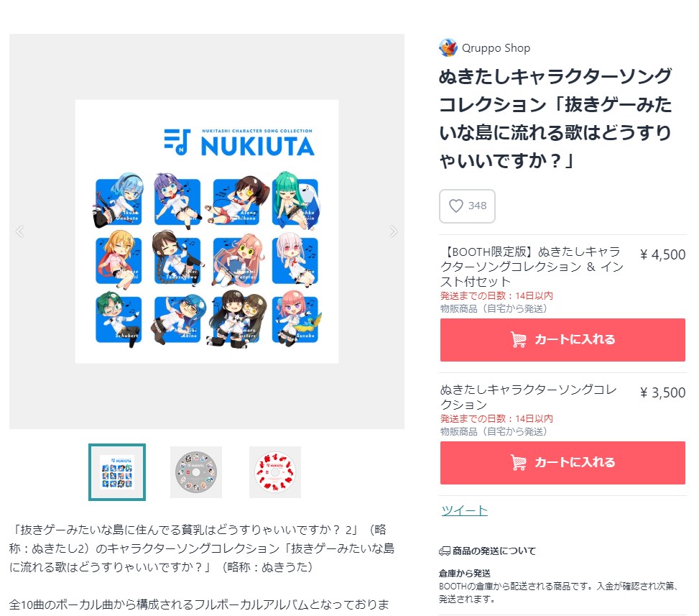This screenshot has width=699, height=616.
Task: Click the NUKIUTA logo on the cover
Action: click(240, 143)
